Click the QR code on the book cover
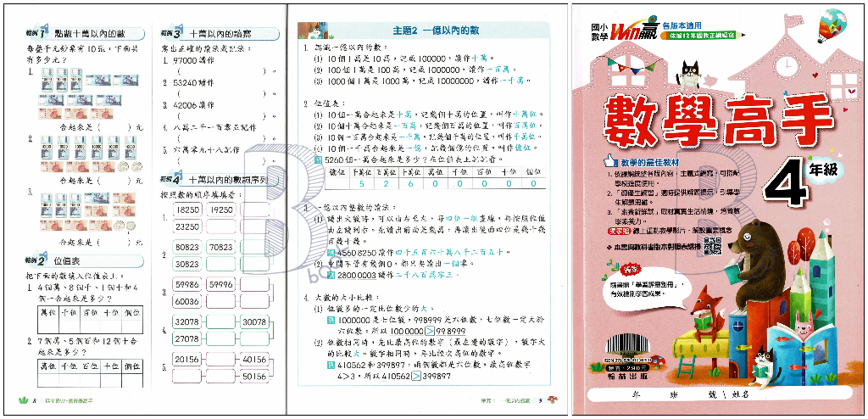Image resolution: width=868 pixels, height=419 pixels. [x=712, y=246]
